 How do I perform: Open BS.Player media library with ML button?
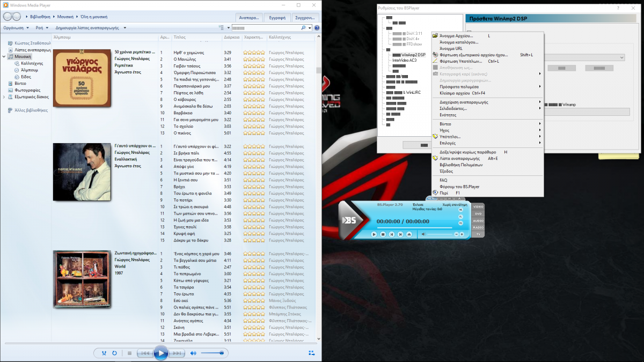460,209
